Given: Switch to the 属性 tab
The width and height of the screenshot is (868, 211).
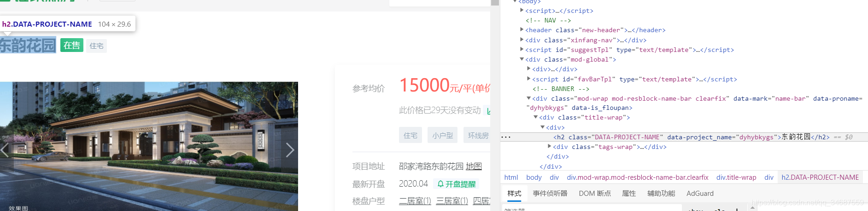Looking at the screenshot, I should pos(629,194).
